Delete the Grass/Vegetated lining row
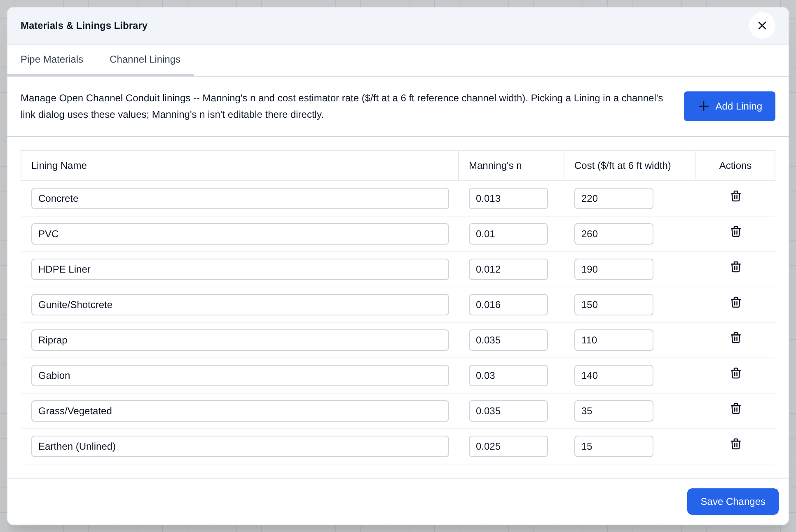The height and width of the screenshot is (532, 796). click(735, 409)
